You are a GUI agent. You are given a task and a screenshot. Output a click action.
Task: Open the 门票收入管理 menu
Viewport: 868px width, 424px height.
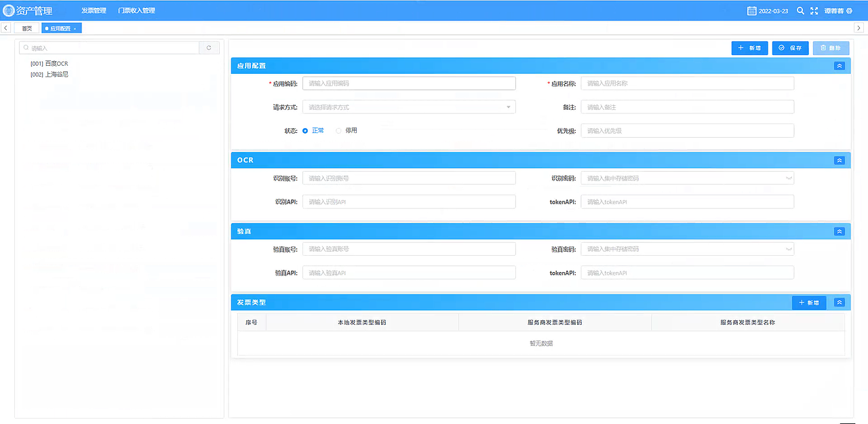coord(136,11)
